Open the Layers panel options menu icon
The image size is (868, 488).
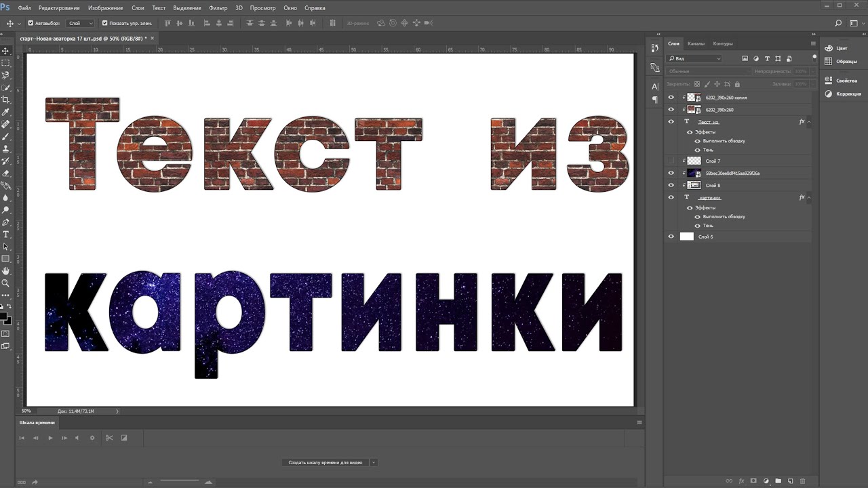pos(813,43)
